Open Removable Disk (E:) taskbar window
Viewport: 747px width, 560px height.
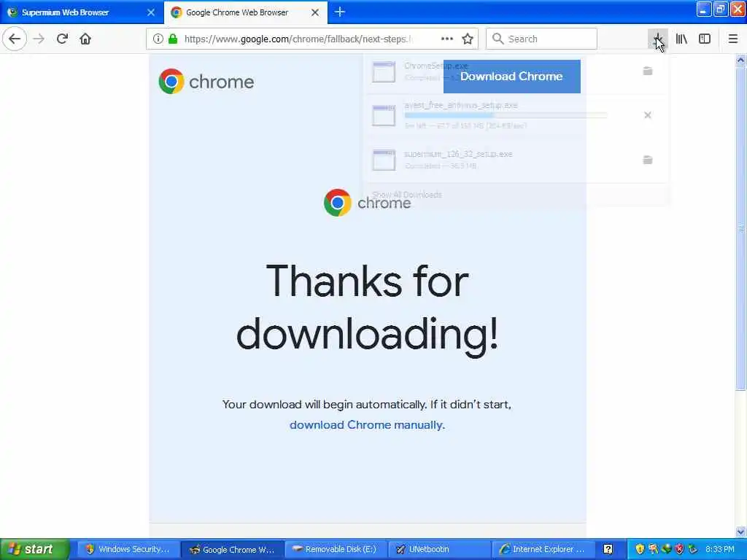click(x=336, y=549)
